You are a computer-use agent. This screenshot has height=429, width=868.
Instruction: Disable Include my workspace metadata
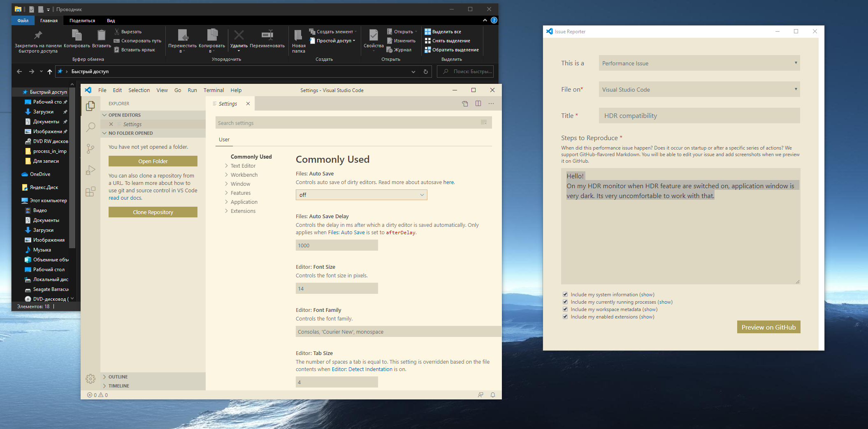tap(565, 309)
